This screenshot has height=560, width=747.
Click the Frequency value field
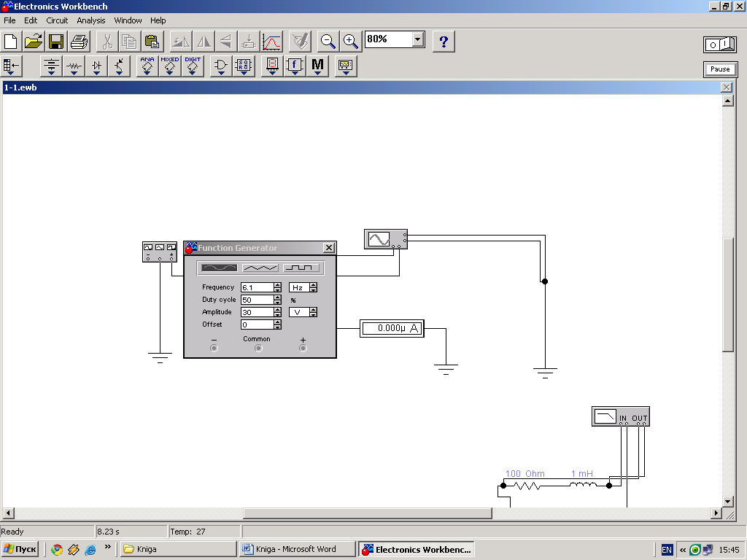tap(258, 287)
